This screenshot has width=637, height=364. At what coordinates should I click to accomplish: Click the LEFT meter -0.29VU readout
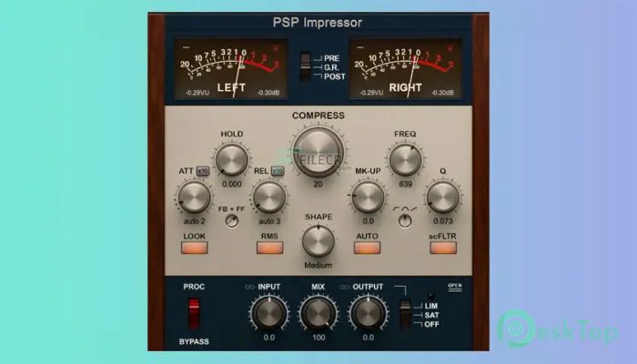[x=197, y=93]
